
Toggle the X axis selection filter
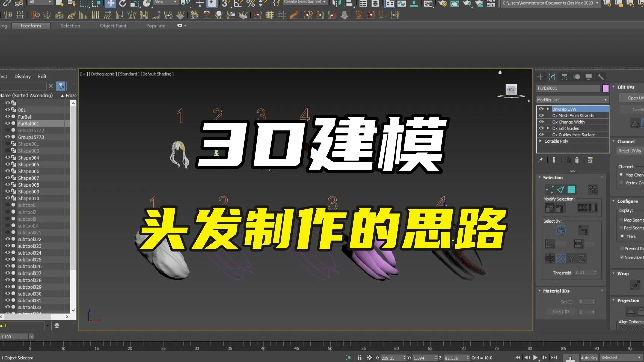560,258
